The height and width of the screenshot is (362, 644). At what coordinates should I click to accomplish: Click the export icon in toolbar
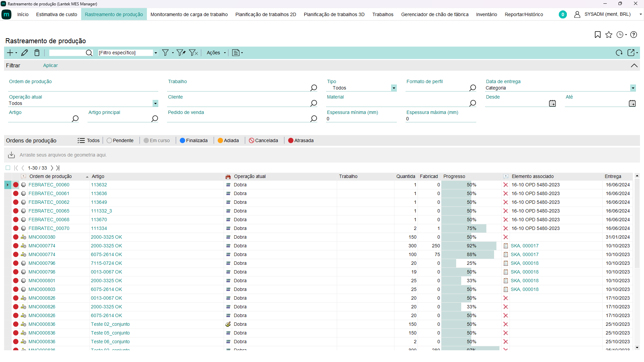631,53
